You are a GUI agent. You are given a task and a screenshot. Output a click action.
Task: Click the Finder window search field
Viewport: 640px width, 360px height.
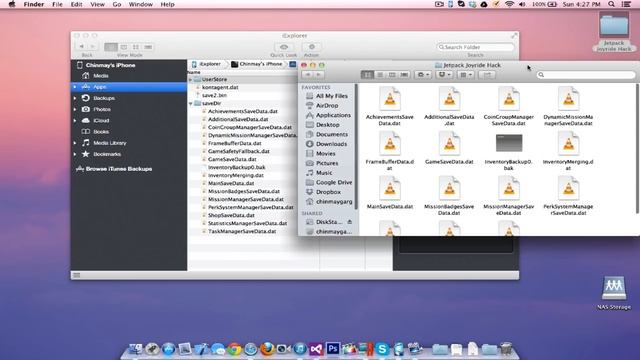tap(586, 75)
